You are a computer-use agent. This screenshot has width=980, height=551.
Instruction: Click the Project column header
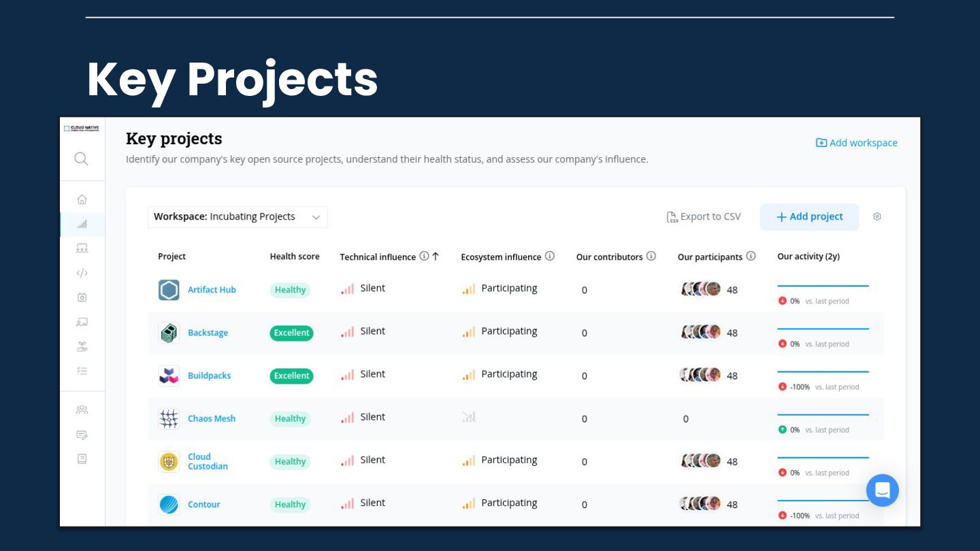172,256
